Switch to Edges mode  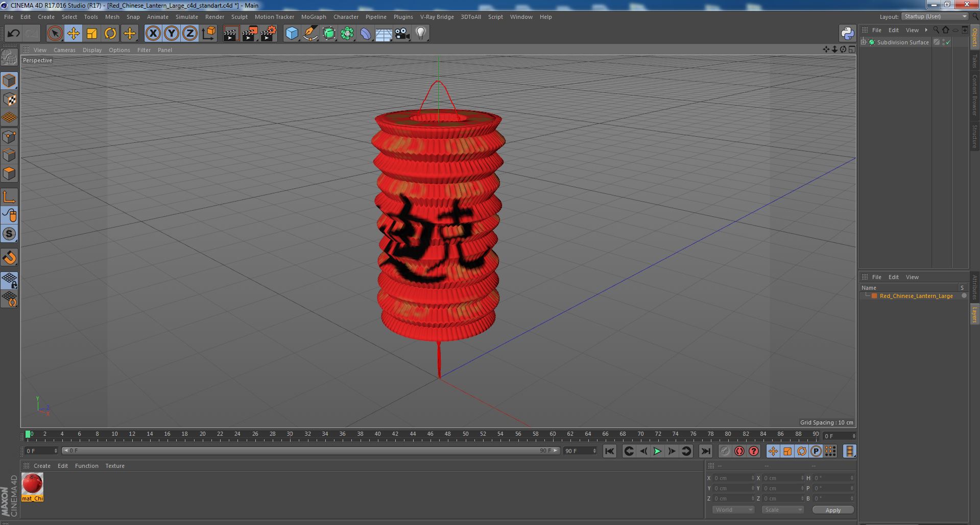click(x=9, y=155)
